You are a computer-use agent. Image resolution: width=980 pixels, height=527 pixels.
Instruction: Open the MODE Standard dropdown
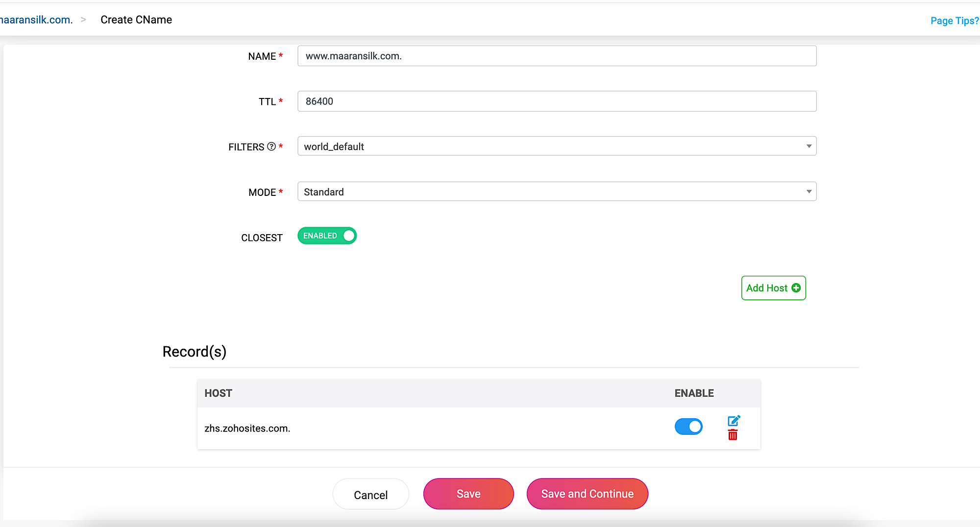click(x=557, y=192)
